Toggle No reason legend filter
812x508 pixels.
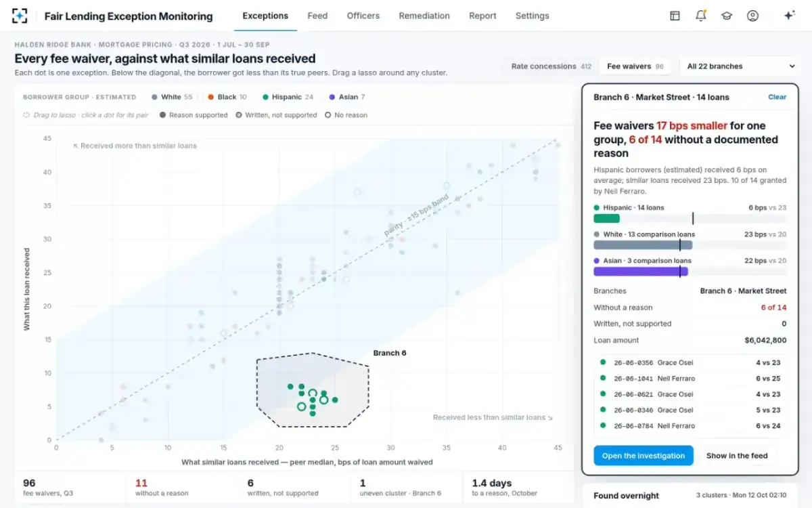tap(346, 115)
